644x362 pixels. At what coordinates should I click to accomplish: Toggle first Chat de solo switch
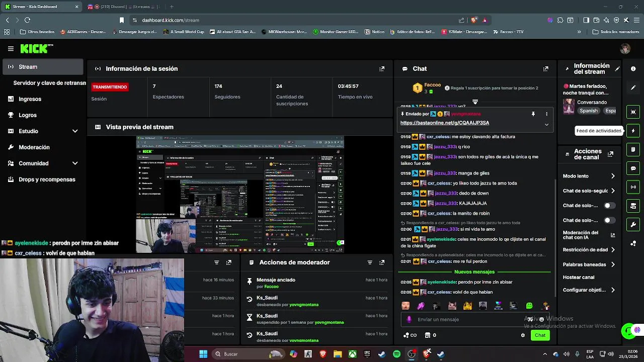609,206
